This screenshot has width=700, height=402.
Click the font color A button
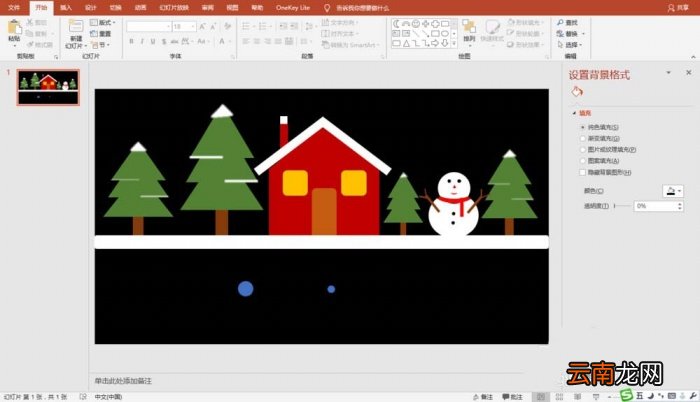click(x=222, y=42)
